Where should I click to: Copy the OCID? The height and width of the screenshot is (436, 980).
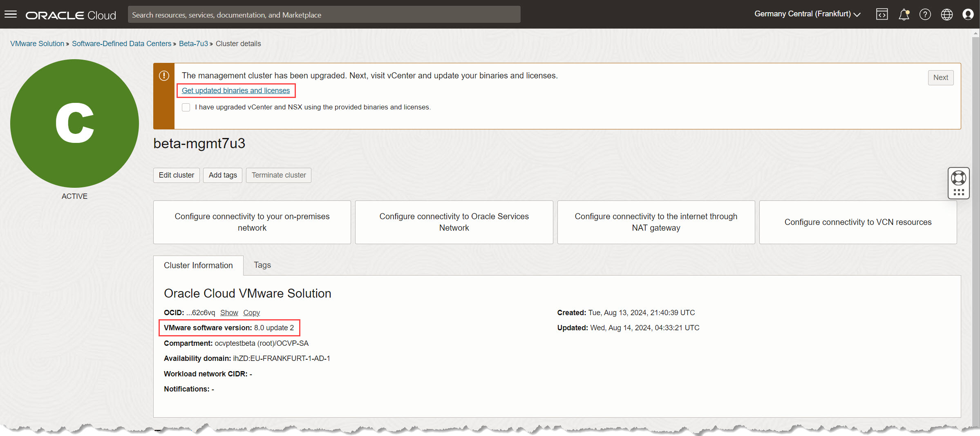(251, 313)
